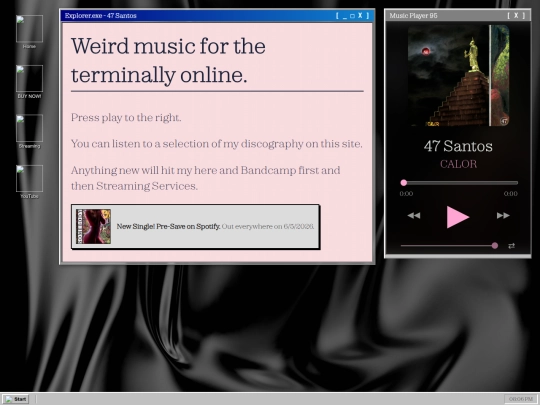
Task: Close the Music Player 95 window
Action: tap(516, 15)
